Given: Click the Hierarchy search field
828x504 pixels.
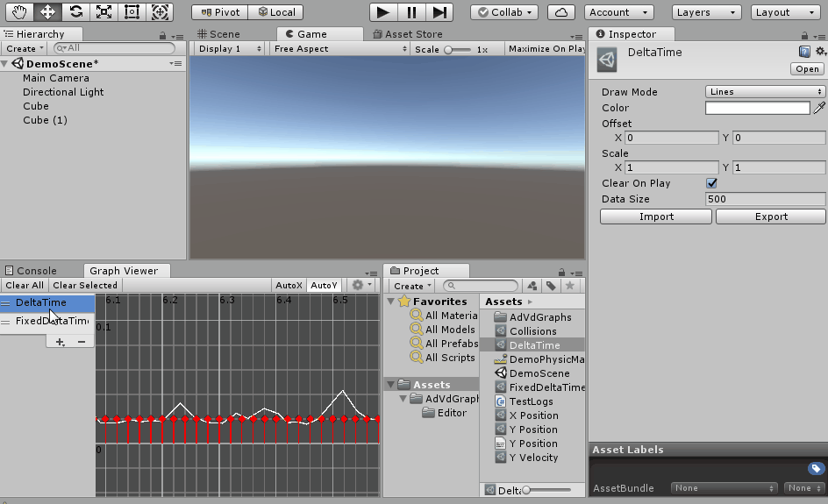Looking at the screenshot, I should click(114, 48).
